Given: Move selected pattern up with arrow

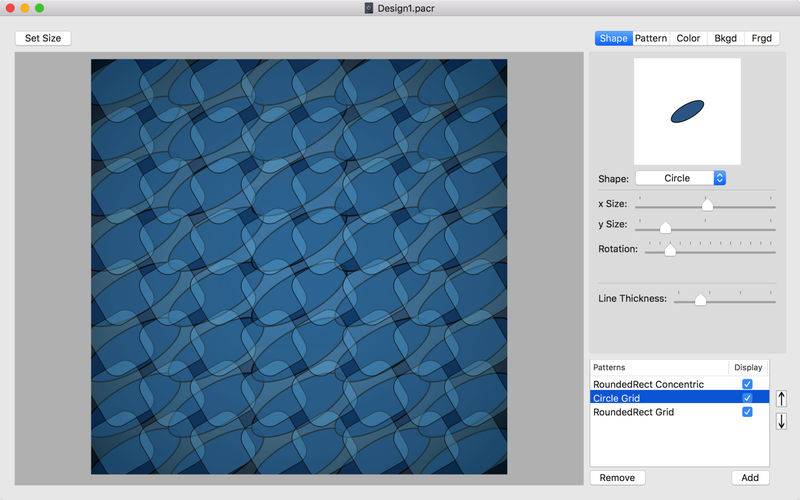Looking at the screenshot, I should 781,398.
